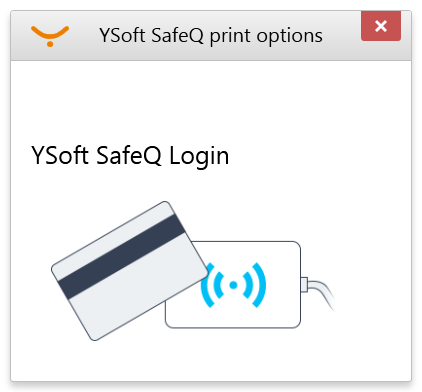The height and width of the screenshot is (392, 422).
Task: Click the reader's gray USB cable
Action: pyautogui.click(x=322, y=294)
